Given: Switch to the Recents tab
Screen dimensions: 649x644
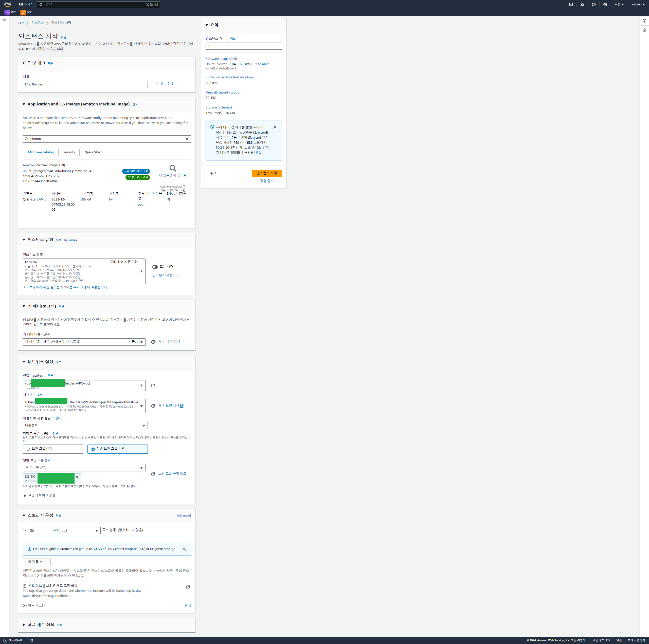Looking at the screenshot, I should pyautogui.click(x=69, y=152).
